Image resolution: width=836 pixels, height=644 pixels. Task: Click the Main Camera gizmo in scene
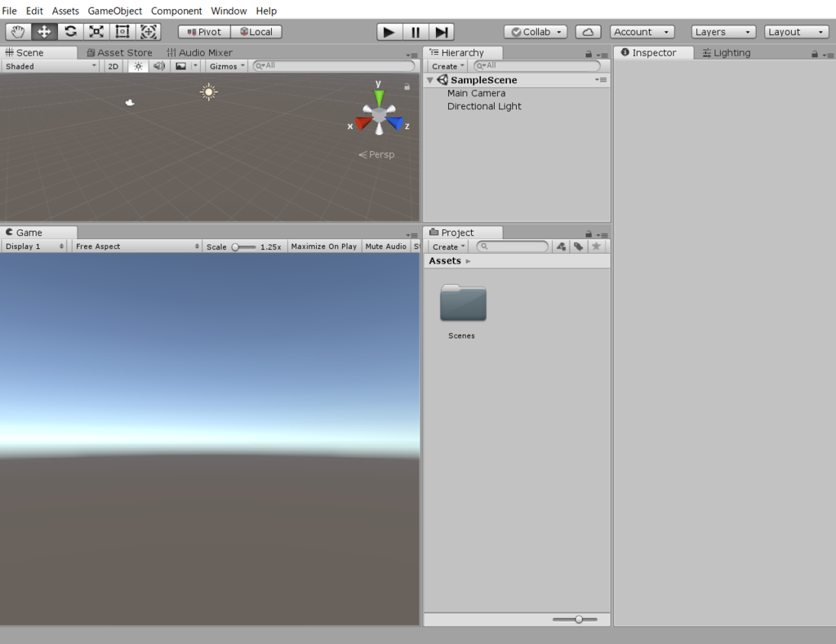130,102
